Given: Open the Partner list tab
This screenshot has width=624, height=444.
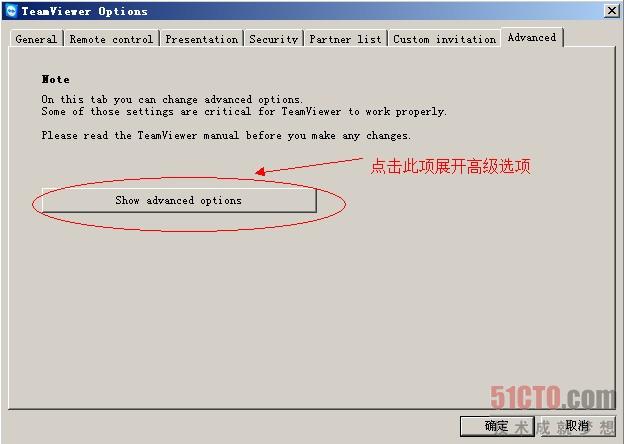Looking at the screenshot, I should (345, 39).
